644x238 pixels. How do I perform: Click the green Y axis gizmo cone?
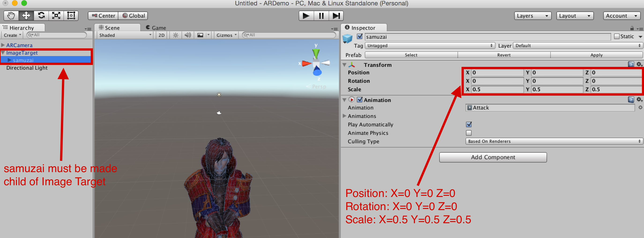pos(316,53)
